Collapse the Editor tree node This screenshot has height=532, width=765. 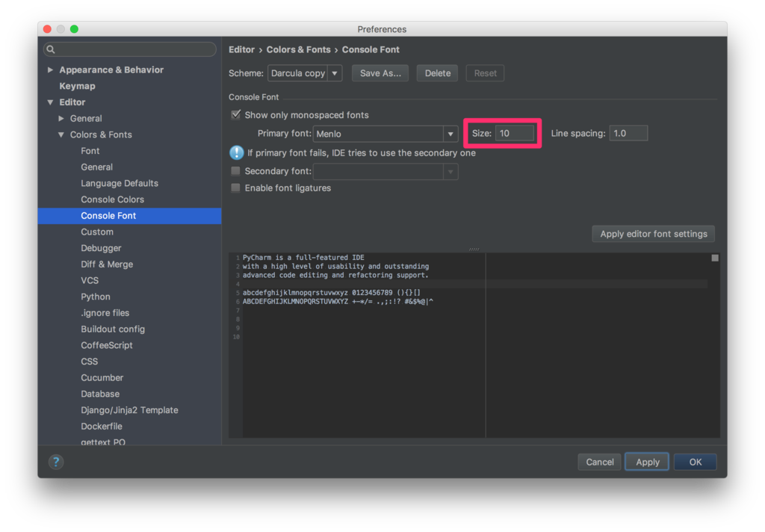coord(50,102)
